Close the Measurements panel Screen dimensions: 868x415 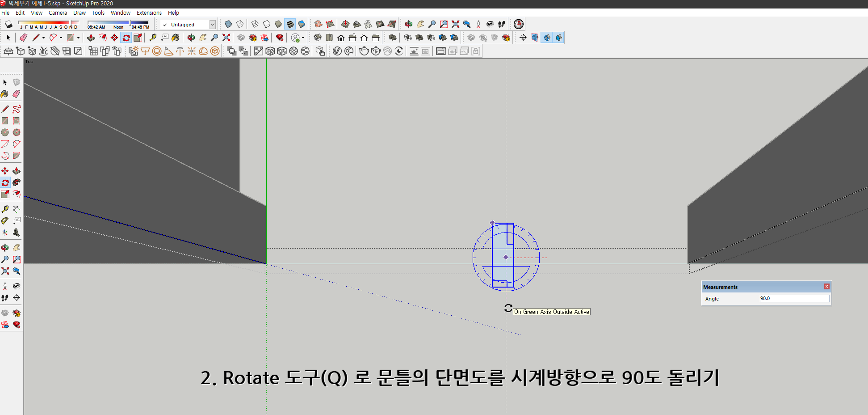[827, 287]
